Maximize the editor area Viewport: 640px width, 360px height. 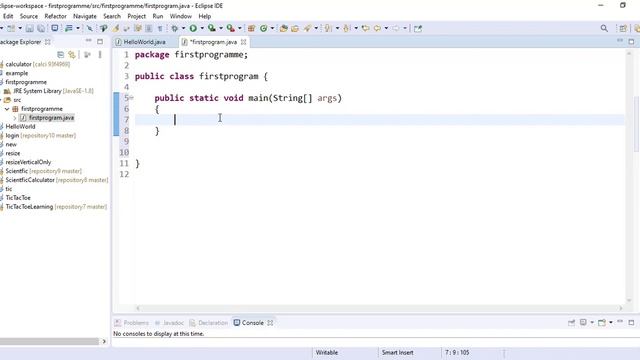click(631, 41)
